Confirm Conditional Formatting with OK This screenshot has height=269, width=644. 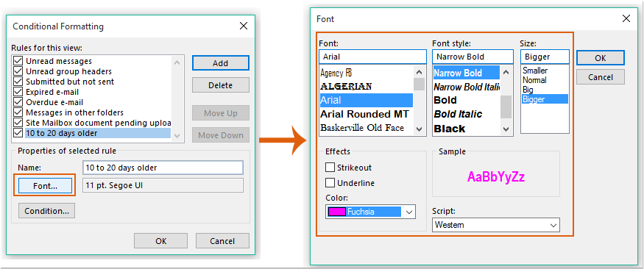point(160,241)
